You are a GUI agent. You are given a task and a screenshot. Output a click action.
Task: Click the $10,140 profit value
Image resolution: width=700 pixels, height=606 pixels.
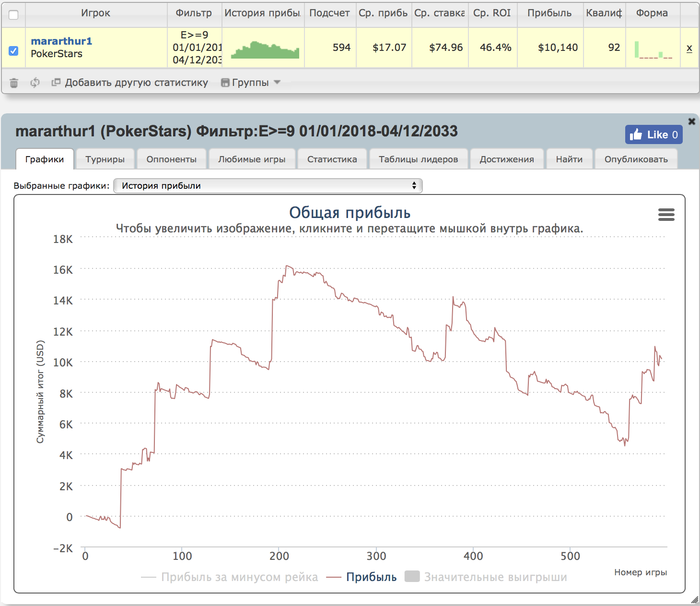point(558,47)
